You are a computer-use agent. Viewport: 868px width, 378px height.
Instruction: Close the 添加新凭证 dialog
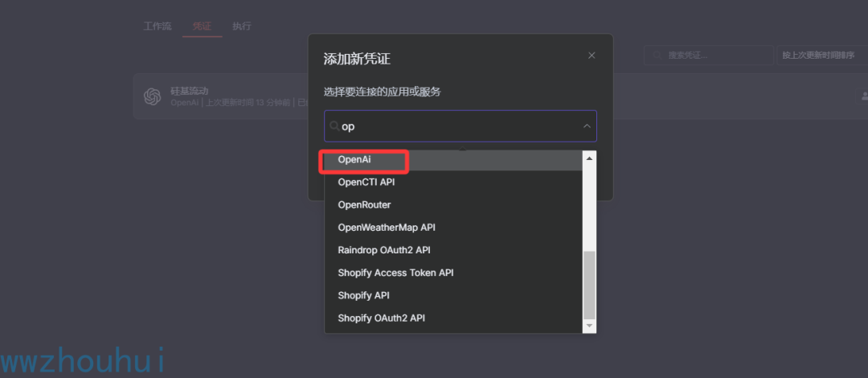[592, 55]
